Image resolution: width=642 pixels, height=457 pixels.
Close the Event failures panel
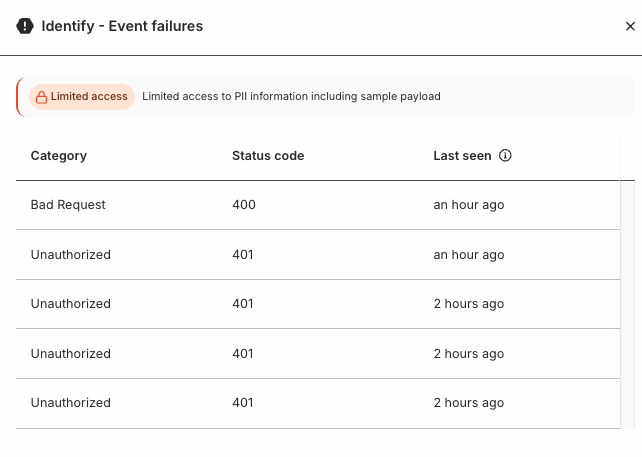tap(629, 27)
